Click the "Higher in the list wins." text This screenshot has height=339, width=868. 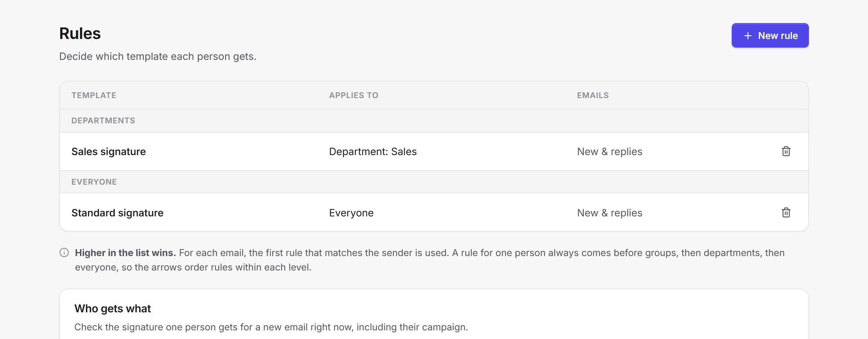[125, 253]
